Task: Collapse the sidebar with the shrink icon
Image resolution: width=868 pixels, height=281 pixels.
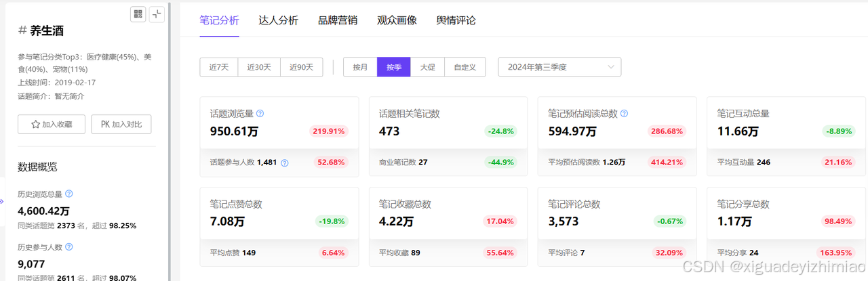Action: click(x=157, y=14)
